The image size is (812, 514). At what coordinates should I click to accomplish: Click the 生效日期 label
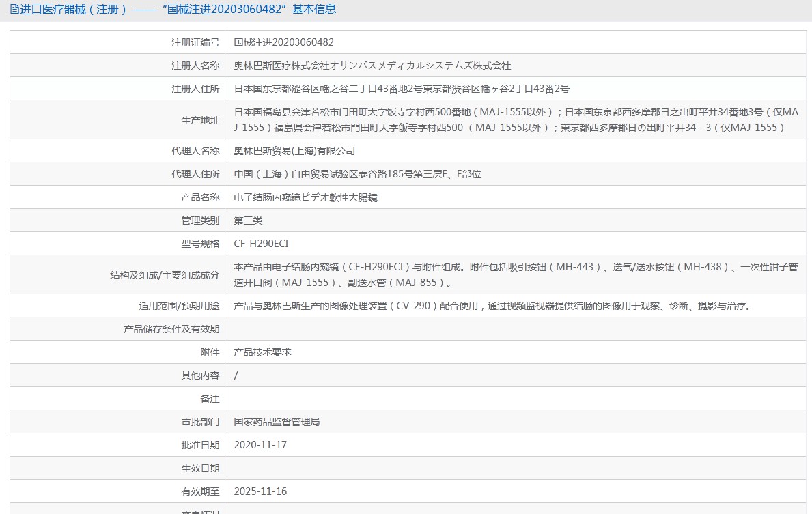(200, 468)
